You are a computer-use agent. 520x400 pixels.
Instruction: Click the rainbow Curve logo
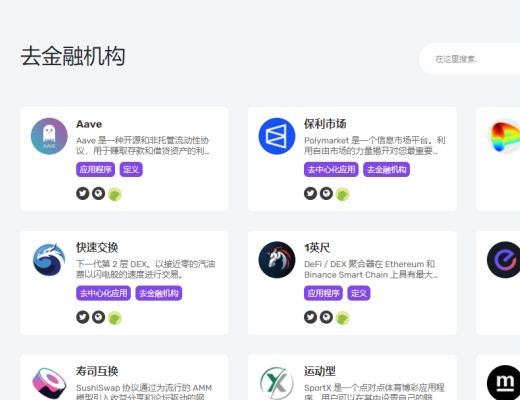504,137
